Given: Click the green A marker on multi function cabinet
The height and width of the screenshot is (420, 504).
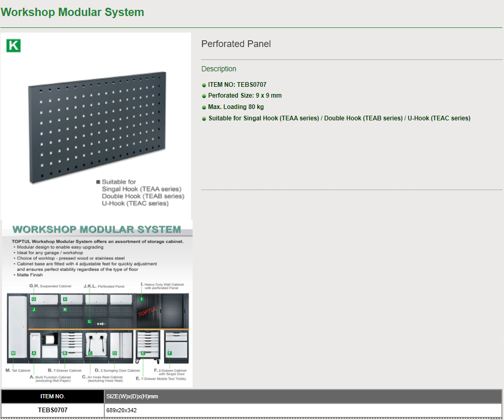Looking at the screenshot, I should [34, 353].
